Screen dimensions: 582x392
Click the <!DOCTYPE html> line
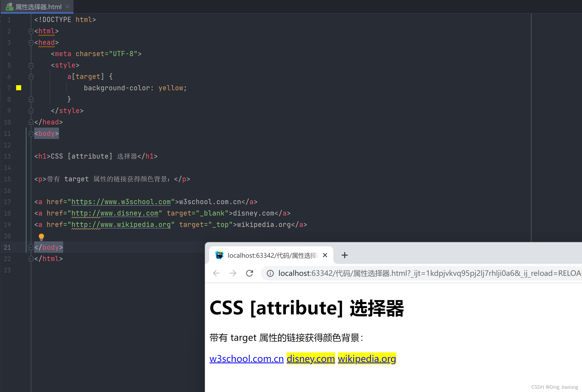(65, 20)
